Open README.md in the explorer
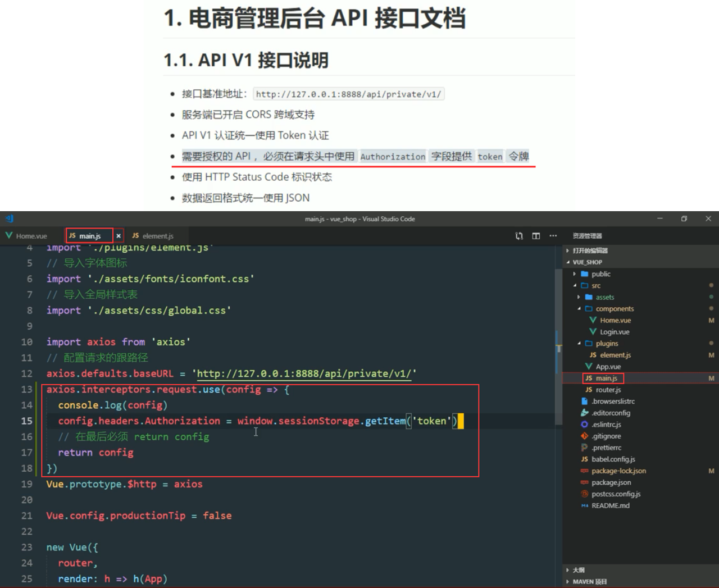The width and height of the screenshot is (719, 588). point(611,505)
